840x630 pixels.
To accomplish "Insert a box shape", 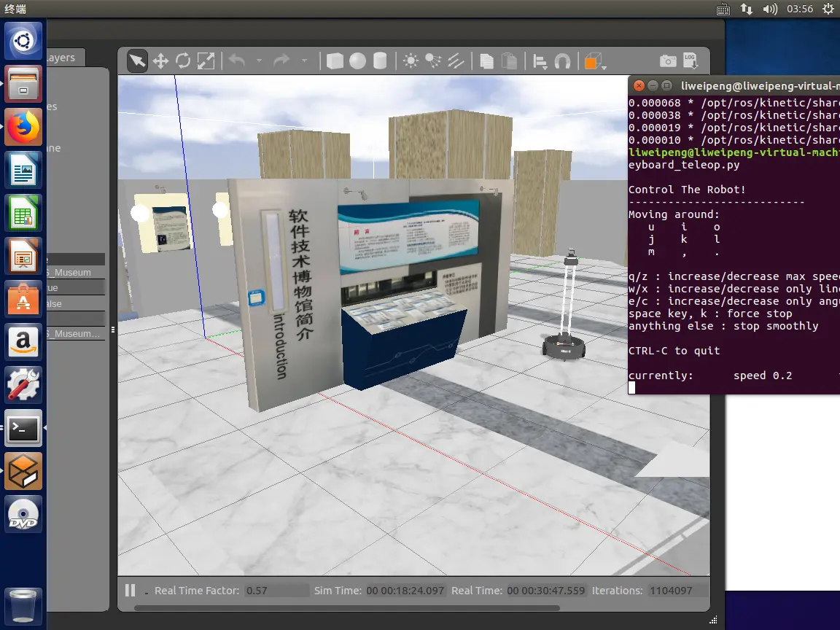I will 335,61.
